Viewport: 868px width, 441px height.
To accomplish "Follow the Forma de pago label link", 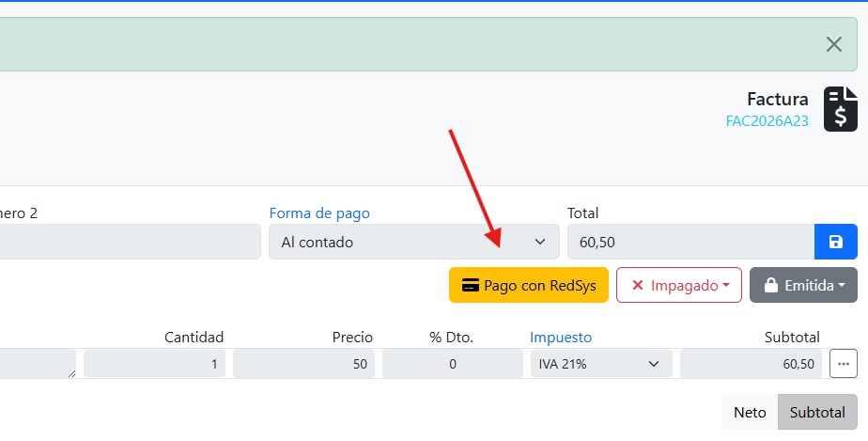I will click(319, 213).
